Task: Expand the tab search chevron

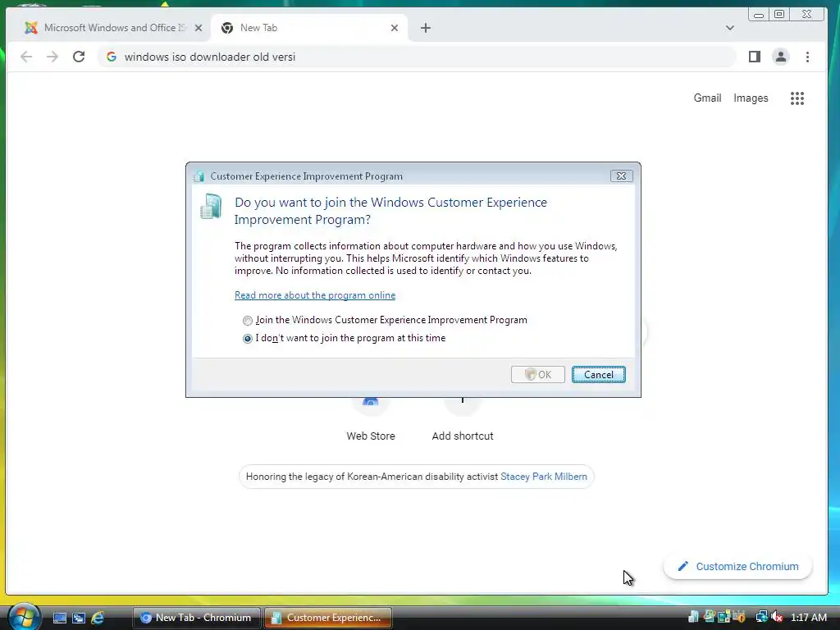Action: [x=729, y=28]
